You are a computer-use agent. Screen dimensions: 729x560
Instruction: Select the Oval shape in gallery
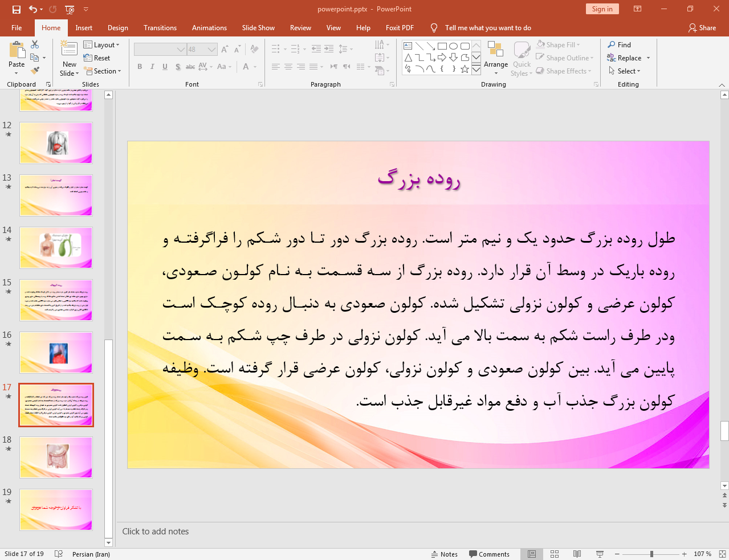(x=454, y=46)
